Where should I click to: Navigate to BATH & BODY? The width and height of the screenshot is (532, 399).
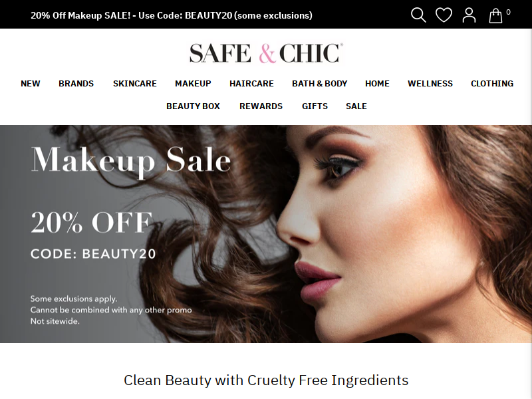tap(320, 84)
